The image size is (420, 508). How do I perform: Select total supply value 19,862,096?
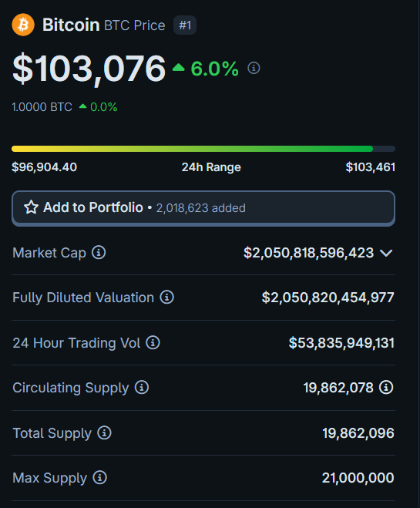[358, 432]
